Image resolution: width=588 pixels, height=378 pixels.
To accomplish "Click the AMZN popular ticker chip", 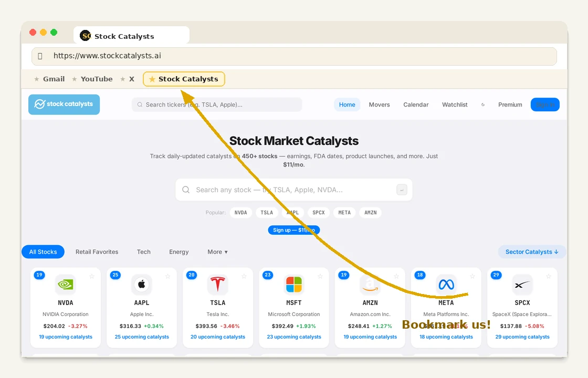I will [371, 213].
